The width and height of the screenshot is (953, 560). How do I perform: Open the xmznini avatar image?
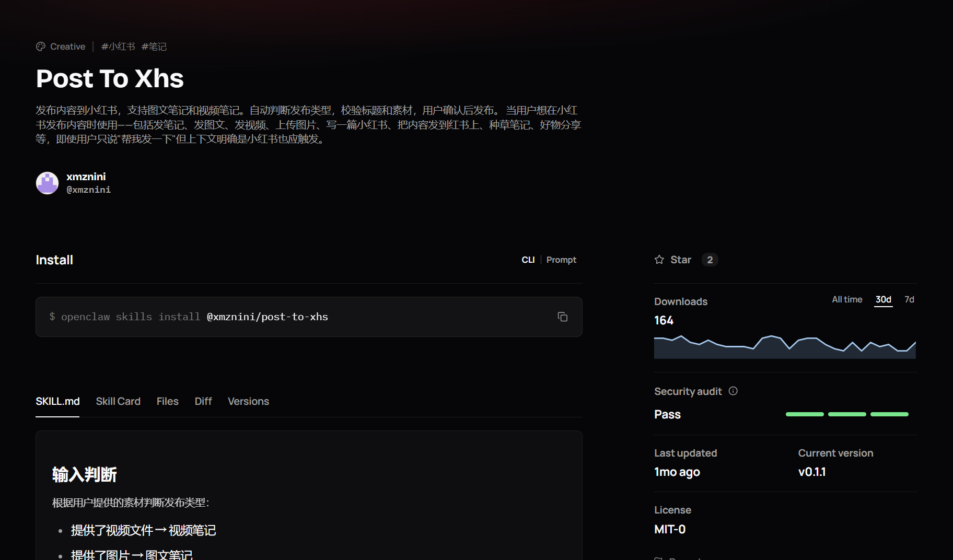tap(47, 183)
